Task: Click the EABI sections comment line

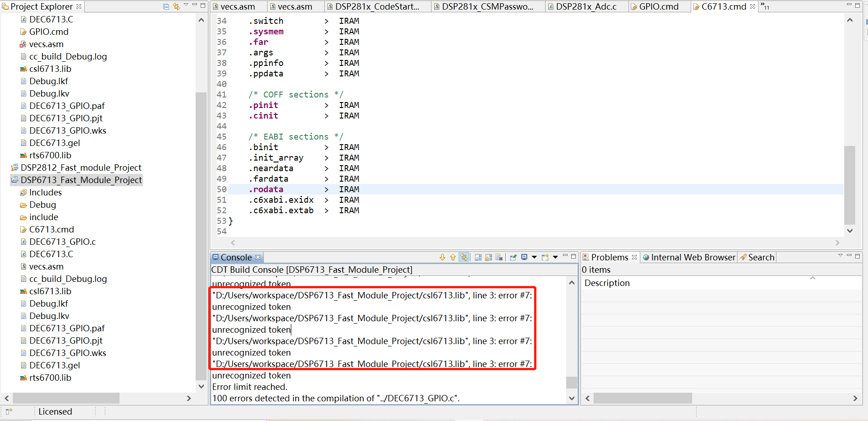Action: tap(295, 137)
